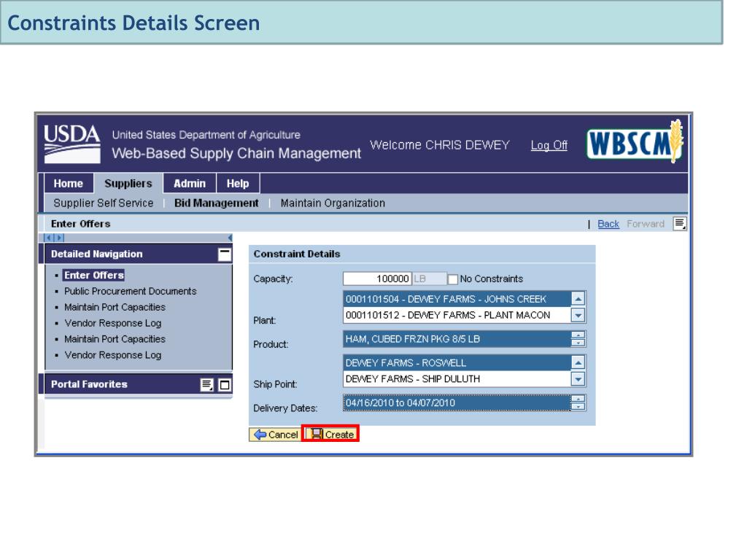
Task: Open the last Vendor Response Log link
Action: tap(113, 355)
